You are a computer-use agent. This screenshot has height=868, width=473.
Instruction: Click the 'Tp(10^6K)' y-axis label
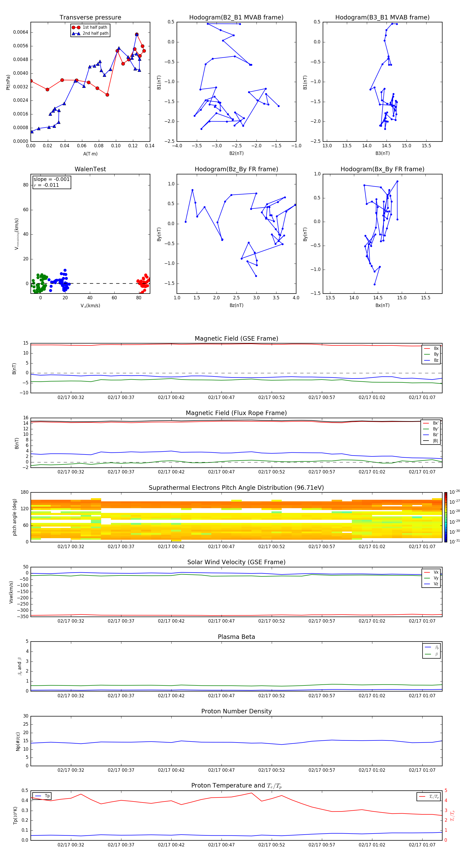pyautogui.click(x=16, y=815)
